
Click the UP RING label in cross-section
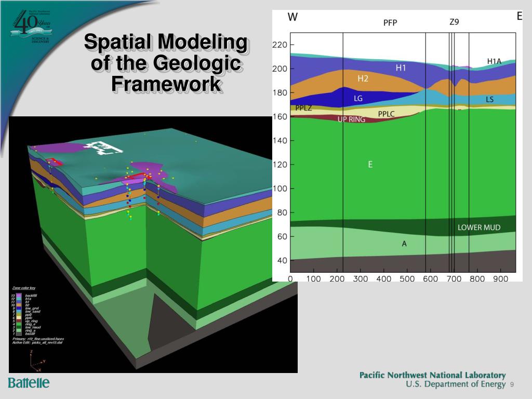pos(351,119)
